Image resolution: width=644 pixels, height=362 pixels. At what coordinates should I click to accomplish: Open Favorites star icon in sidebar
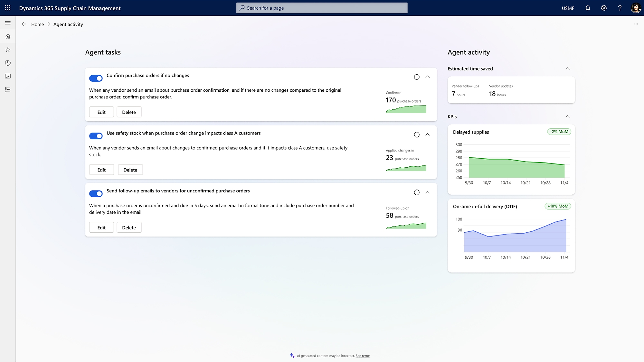(x=8, y=50)
